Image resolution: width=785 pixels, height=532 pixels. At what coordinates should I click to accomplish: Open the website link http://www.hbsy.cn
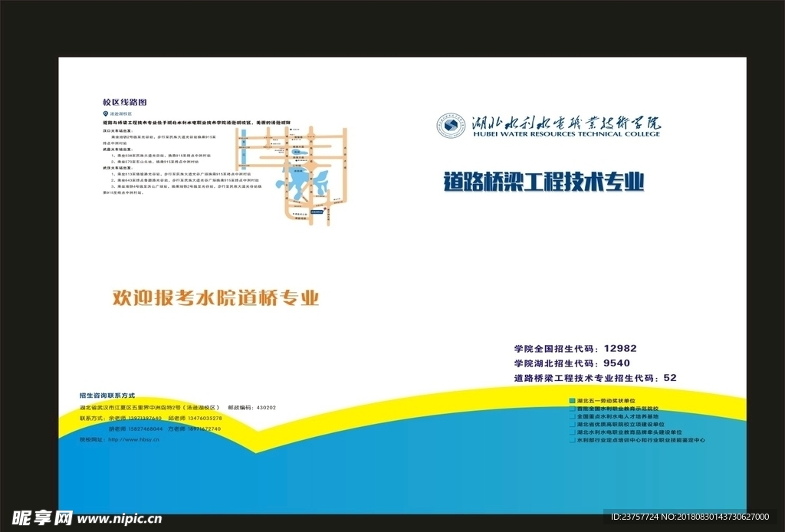[133, 439]
